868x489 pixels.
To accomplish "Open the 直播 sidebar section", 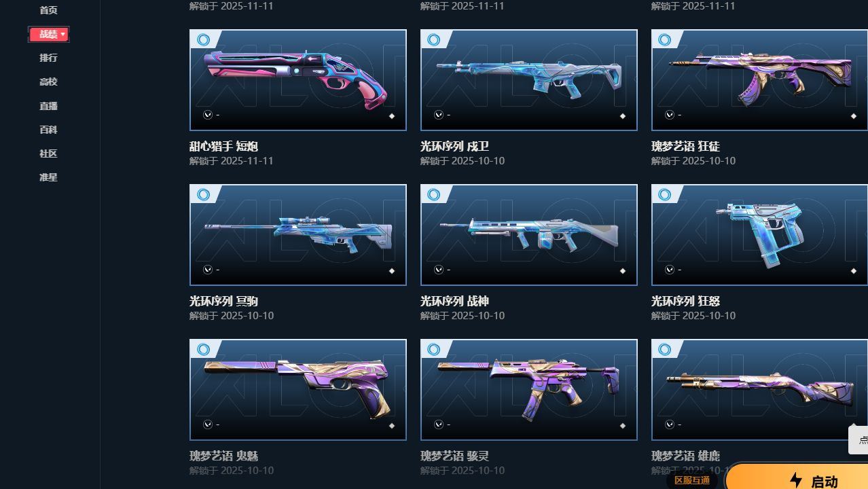I will [48, 106].
